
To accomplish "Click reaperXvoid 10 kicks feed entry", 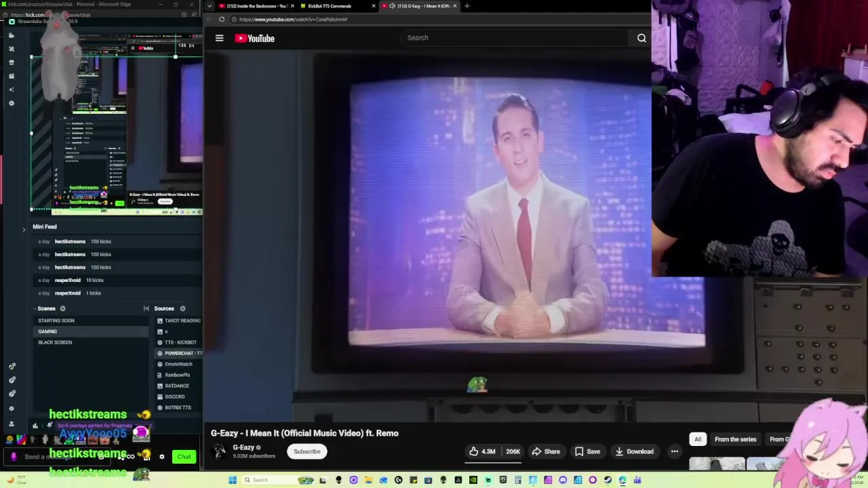I will [x=117, y=280].
